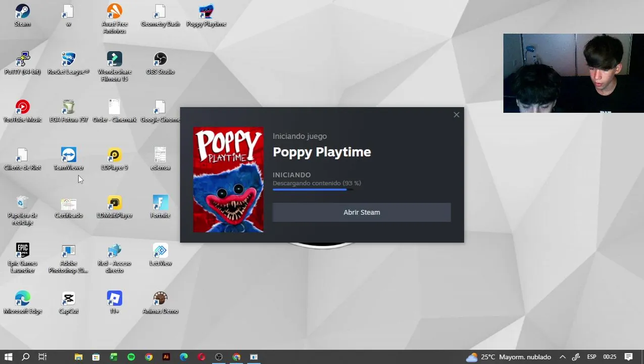Launch Avast Free Antivirus from the desktop
The height and width of the screenshot is (364, 644).
click(x=114, y=19)
